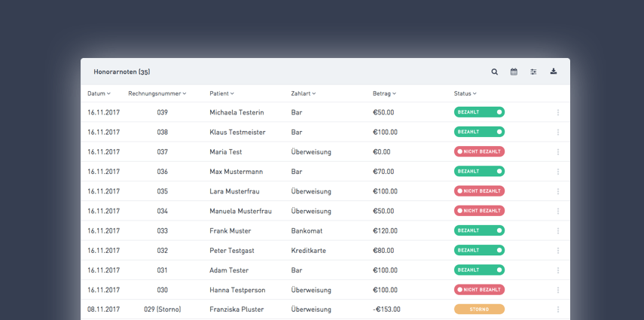Open three-dot menu for Storno invoice 029
The image size is (644, 320).
pyautogui.click(x=557, y=309)
